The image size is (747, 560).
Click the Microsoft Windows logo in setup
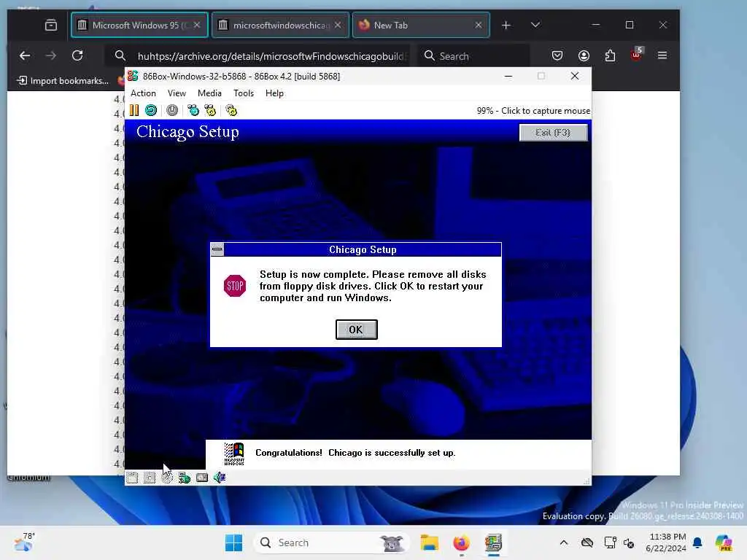tap(234, 454)
